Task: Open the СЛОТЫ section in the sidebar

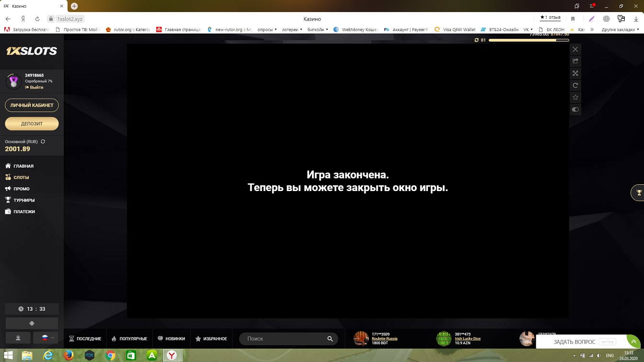Action: [x=21, y=177]
